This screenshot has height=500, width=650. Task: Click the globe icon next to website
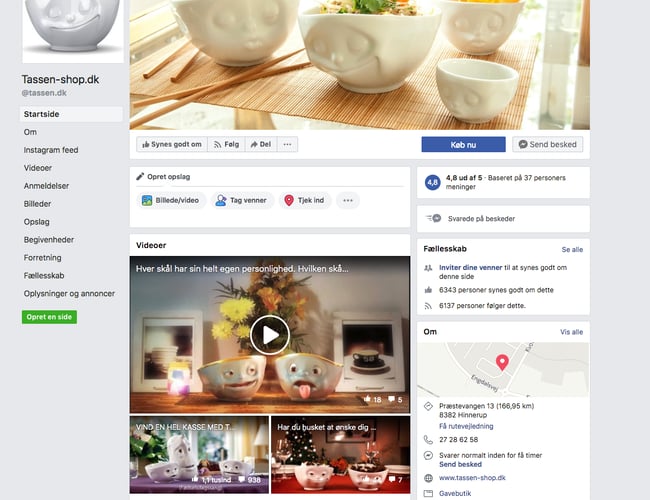(428, 478)
